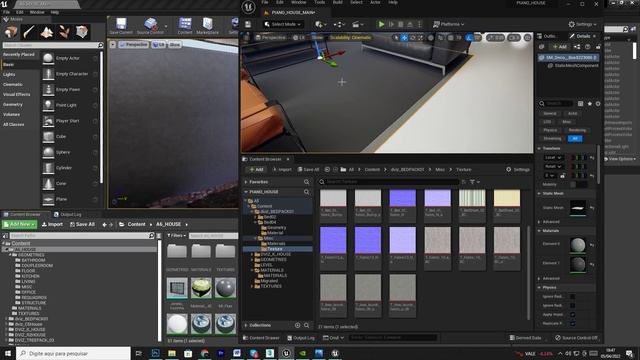This screenshot has height=360, width=640.
Task: Open the Actor menu in UE5 menu bar
Action: [375, 2]
